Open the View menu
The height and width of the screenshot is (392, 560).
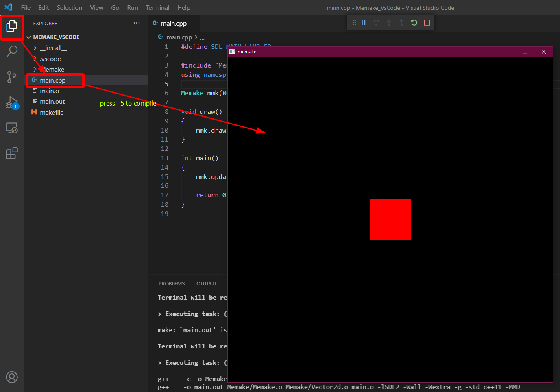(x=96, y=7)
